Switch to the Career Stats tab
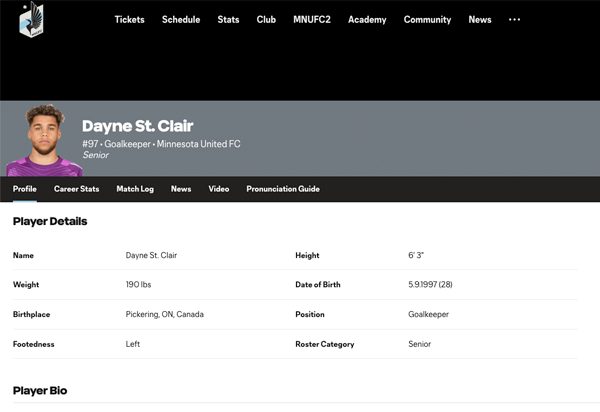The width and height of the screenshot is (600, 412). 76,189
